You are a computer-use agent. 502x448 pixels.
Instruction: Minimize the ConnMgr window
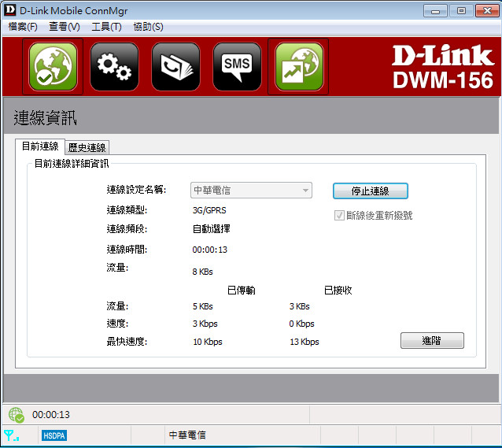tap(435, 11)
